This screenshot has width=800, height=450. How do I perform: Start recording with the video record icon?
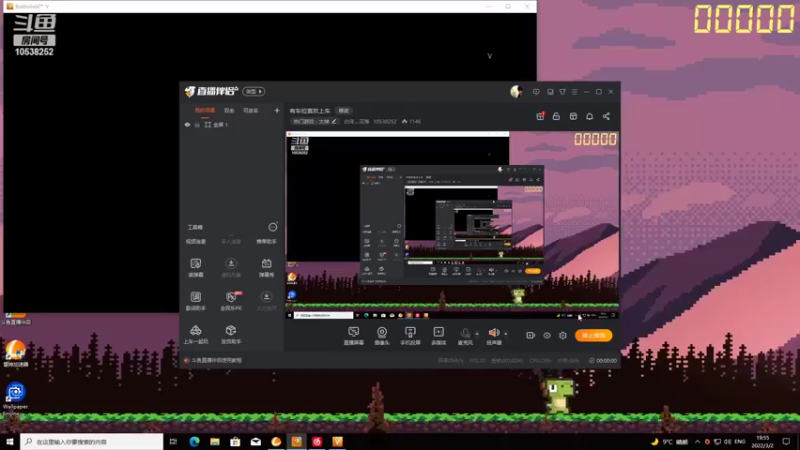tap(531, 335)
